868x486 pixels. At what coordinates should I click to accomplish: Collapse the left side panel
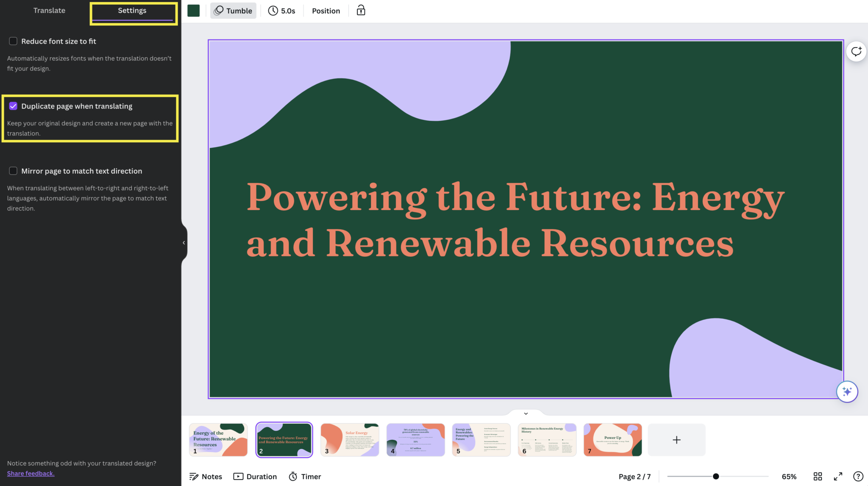click(x=184, y=243)
